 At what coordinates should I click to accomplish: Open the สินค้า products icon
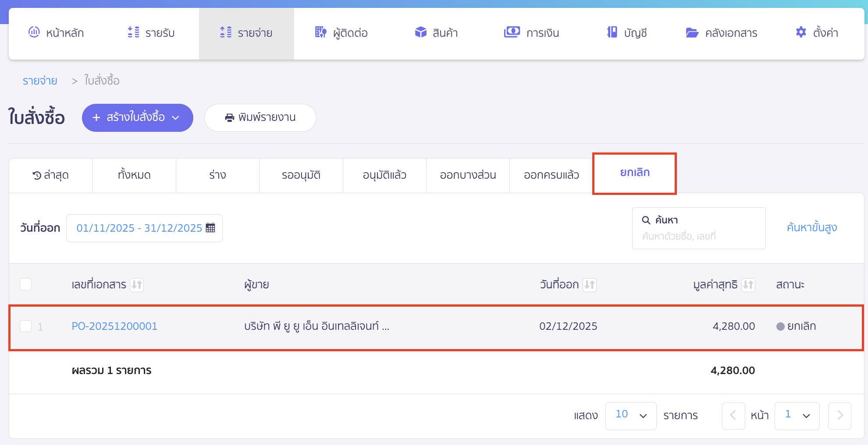tap(420, 32)
